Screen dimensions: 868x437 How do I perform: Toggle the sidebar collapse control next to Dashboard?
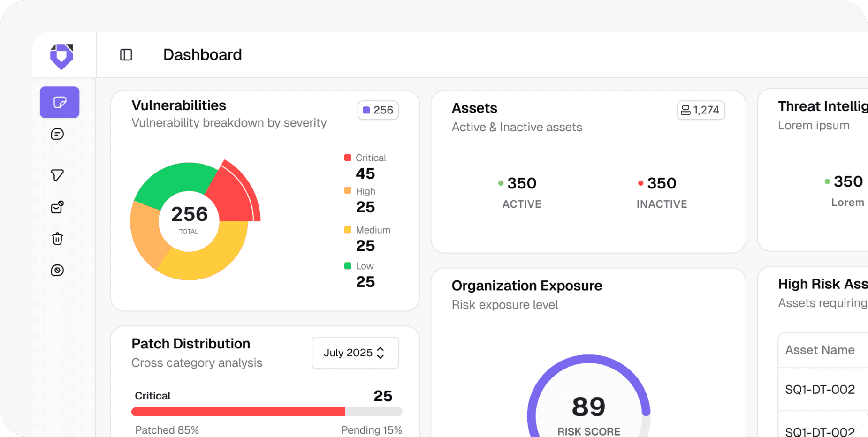tap(125, 55)
